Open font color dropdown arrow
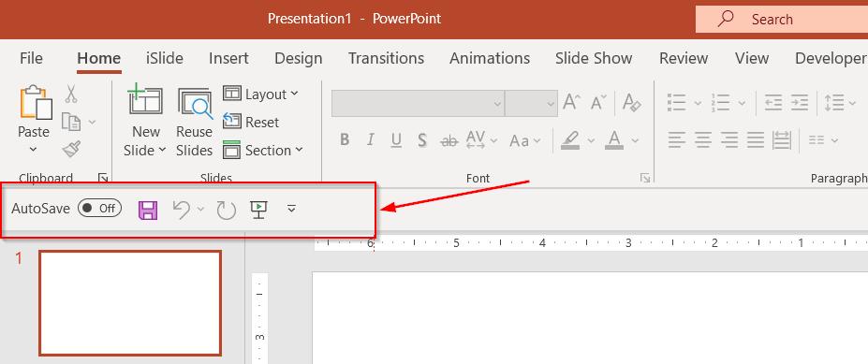 tap(635, 141)
